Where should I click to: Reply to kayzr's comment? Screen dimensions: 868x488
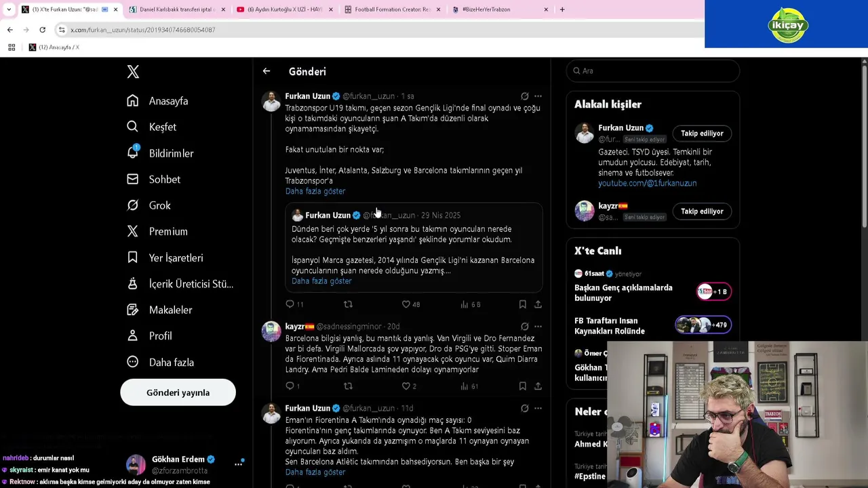pos(292,386)
